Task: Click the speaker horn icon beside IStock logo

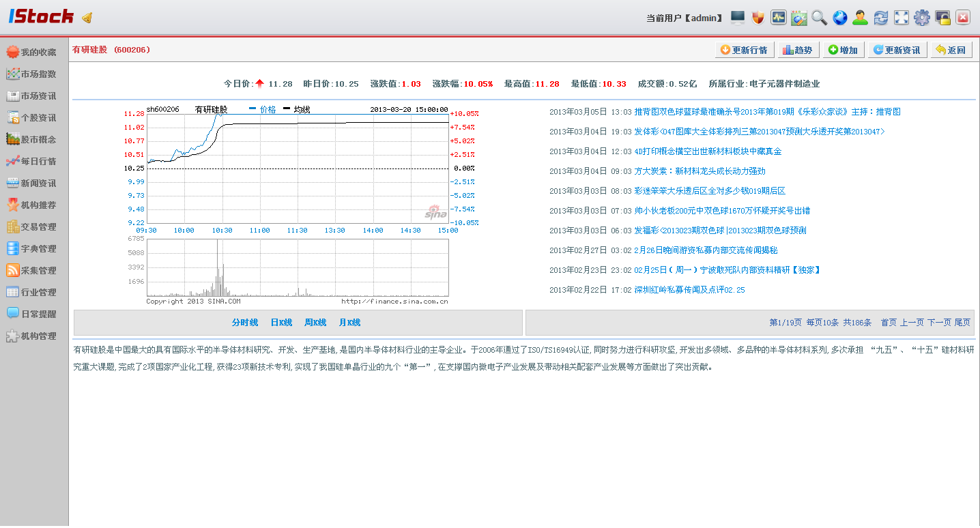Action: (x=87, y=17)
